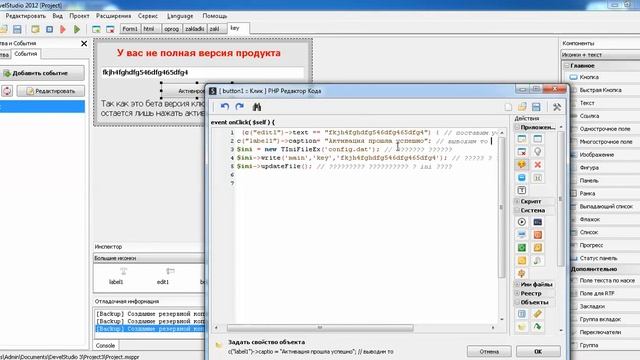Run project with the green play button

77,29
